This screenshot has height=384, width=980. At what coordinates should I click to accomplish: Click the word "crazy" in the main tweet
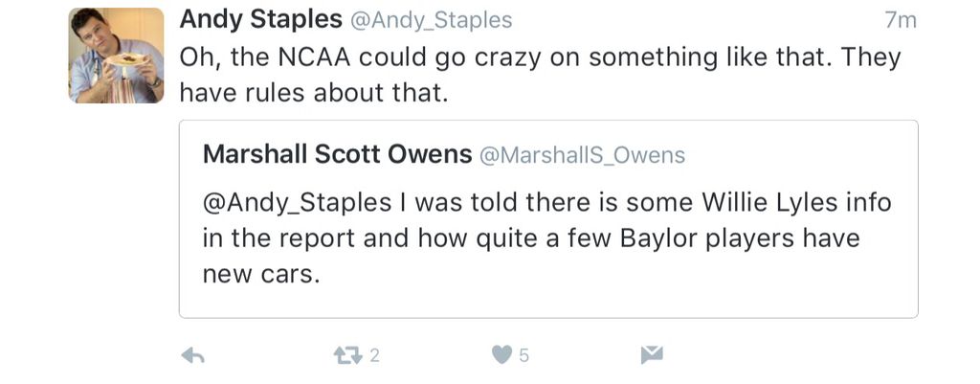click(x=533, y=56)
